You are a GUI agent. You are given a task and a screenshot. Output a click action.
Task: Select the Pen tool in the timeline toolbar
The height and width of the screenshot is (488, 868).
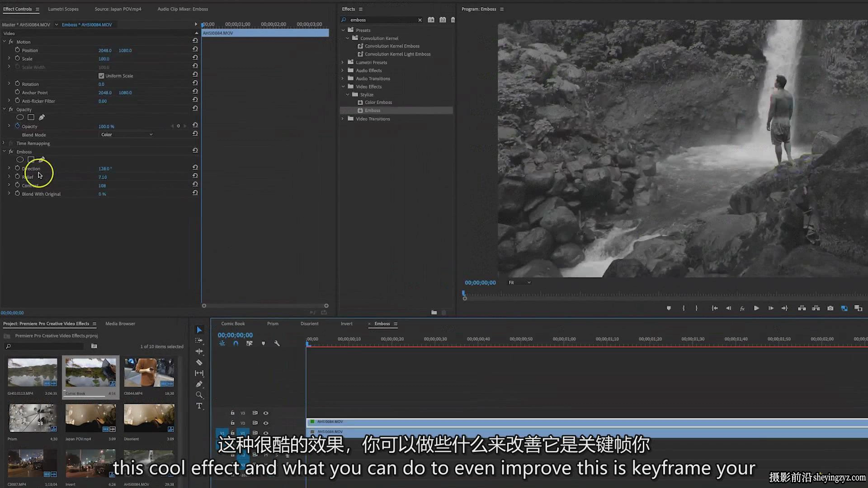click(199, 384)
